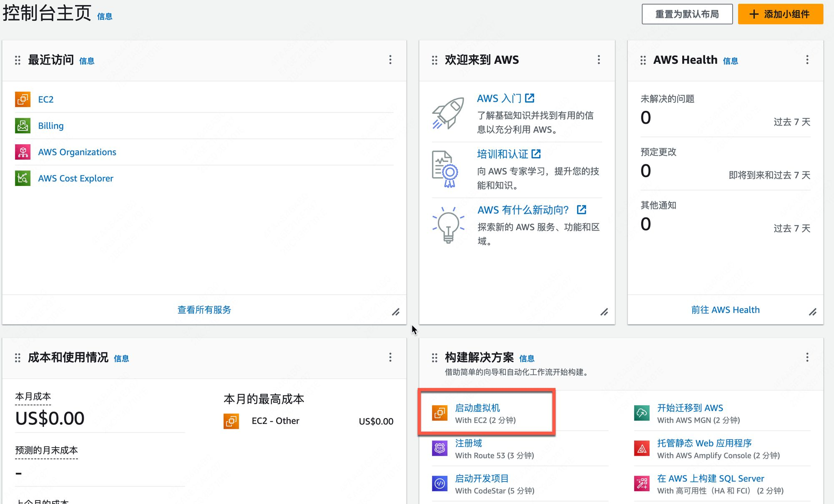Viewport: 834px width, 504px height.
Task: Click the 启动虚拟机 With EC2 link
Action: click(x=477, y=408)
